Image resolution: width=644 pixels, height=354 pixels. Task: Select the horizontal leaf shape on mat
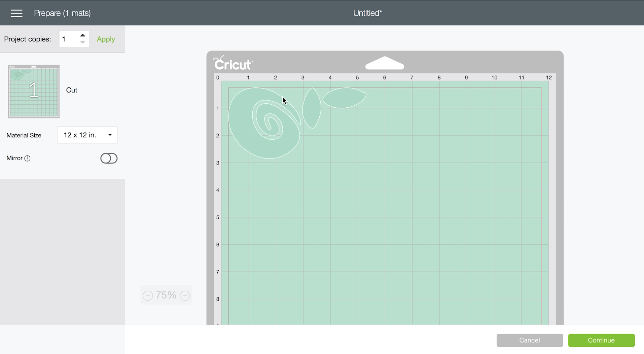click(x=344, y=98)
